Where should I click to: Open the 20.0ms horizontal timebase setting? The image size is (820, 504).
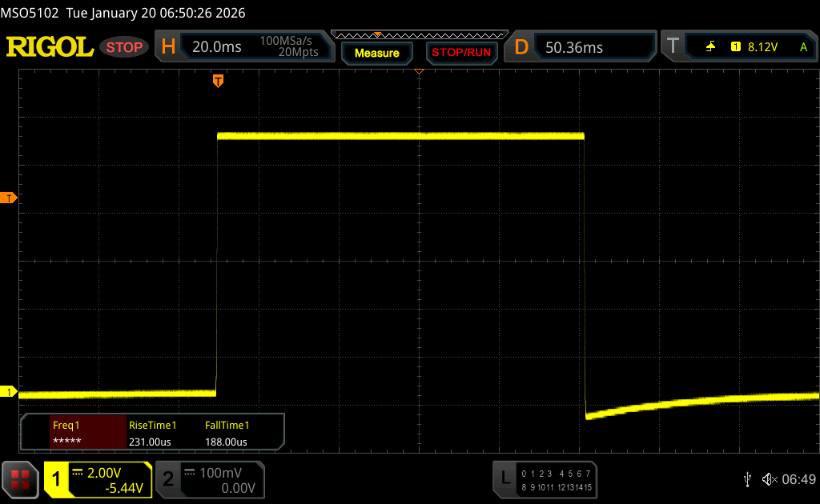(x=217, y=47)
